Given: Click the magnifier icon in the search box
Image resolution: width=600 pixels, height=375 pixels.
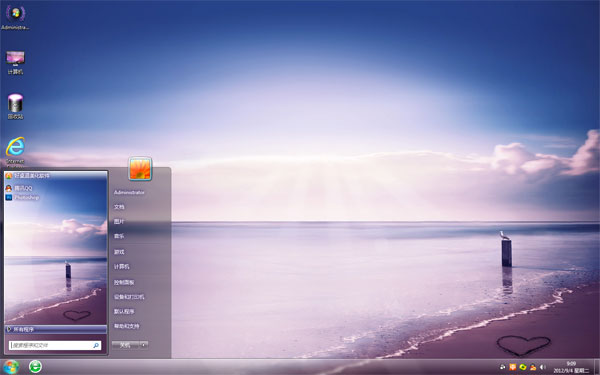Looking at the screenshot, I should pos(96,345).
